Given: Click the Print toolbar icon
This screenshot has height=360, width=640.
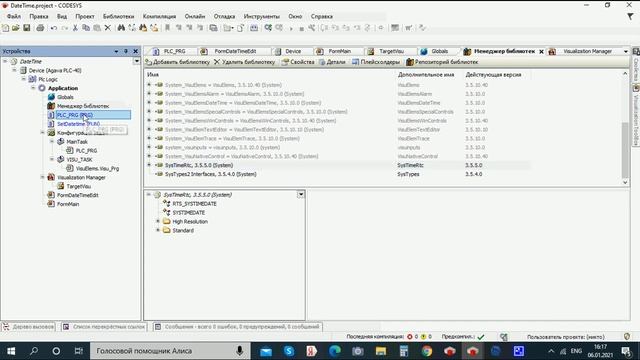Looking at the screenshot, I should (x=40, y=28).
